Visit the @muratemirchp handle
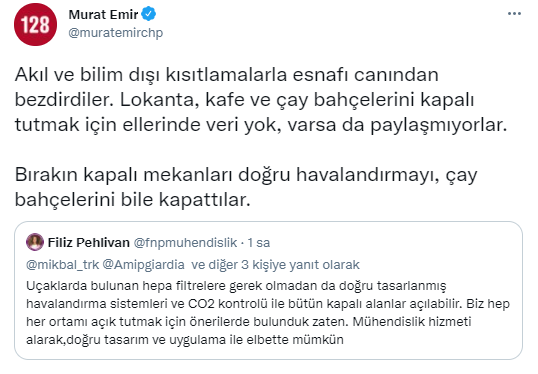The height and width of the screenshot is (374, 538). coord(116,33)
